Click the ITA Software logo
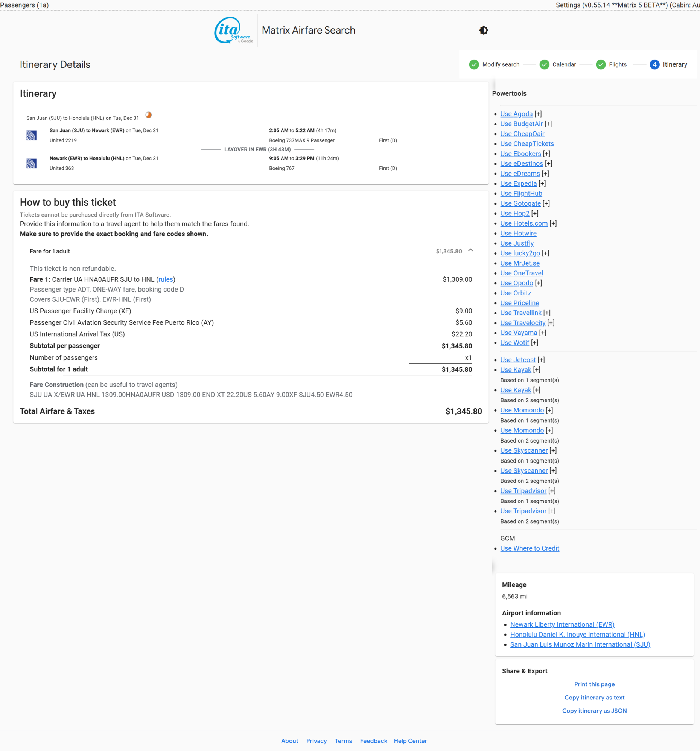The width and height of the screenshot is (700, 751). (x=233, y=30)
